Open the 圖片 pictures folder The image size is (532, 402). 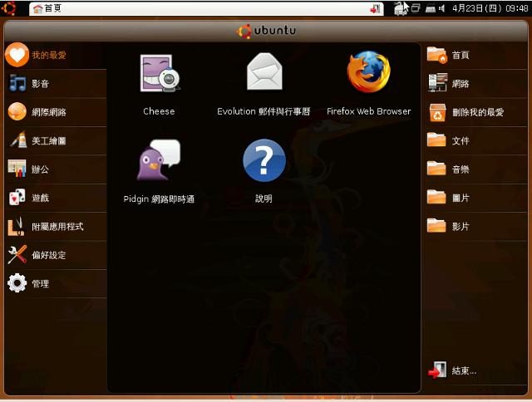click(x=476, y=198)
